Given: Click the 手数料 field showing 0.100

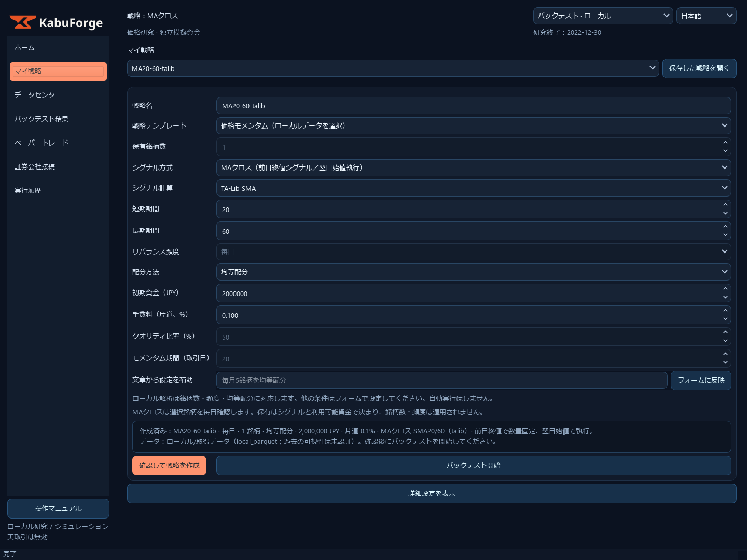Looking at the screenshot, I should pos(474,315).
